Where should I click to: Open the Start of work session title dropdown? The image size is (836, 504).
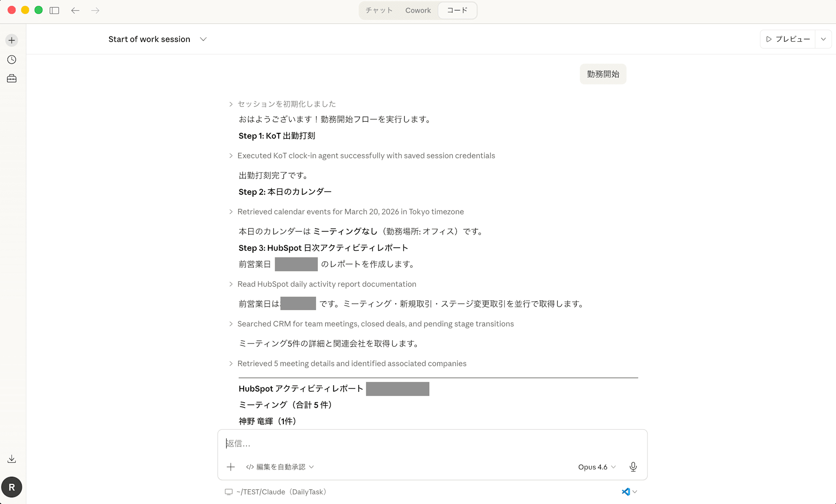(203, 39)
